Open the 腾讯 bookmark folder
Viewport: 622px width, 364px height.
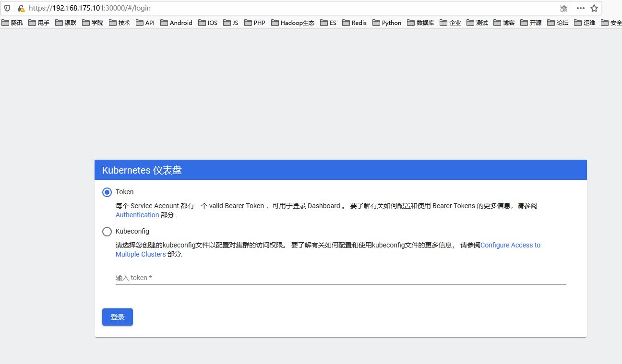[x=12, y=23]
